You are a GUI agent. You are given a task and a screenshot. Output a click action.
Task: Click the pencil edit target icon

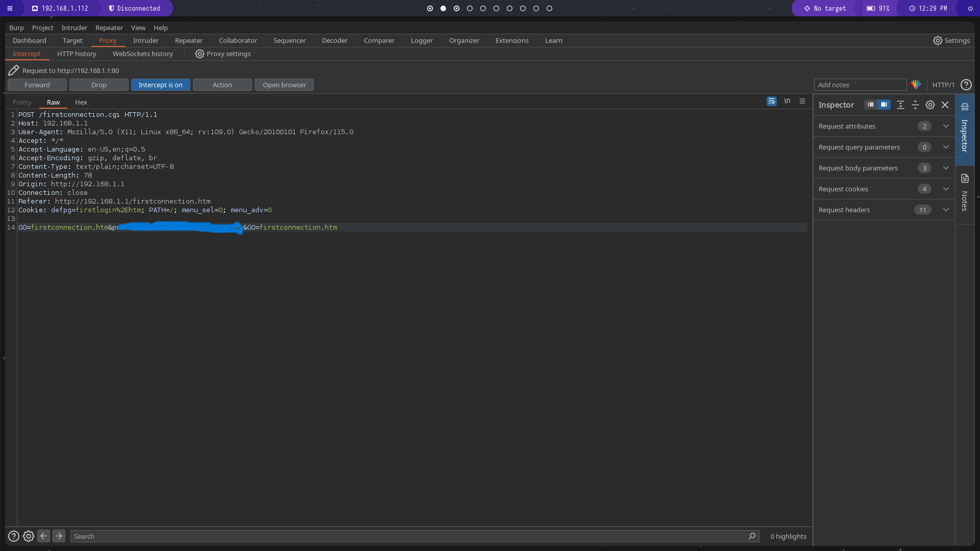click(x=14, y=70)
